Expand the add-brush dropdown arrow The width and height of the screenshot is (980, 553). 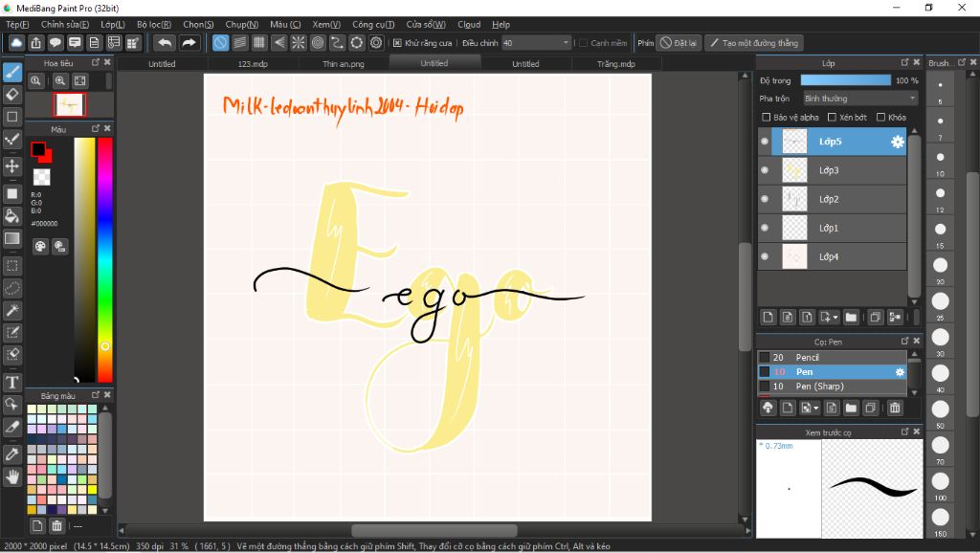click(x=816, y=408)
